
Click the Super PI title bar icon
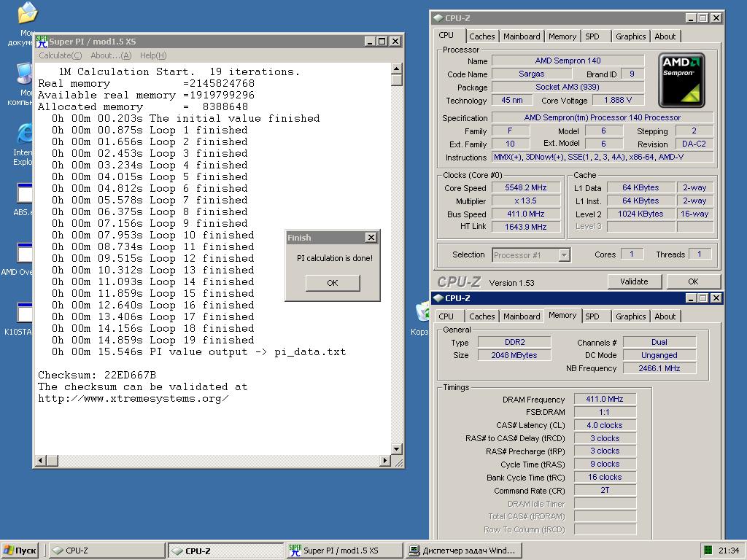coord(42,42)
